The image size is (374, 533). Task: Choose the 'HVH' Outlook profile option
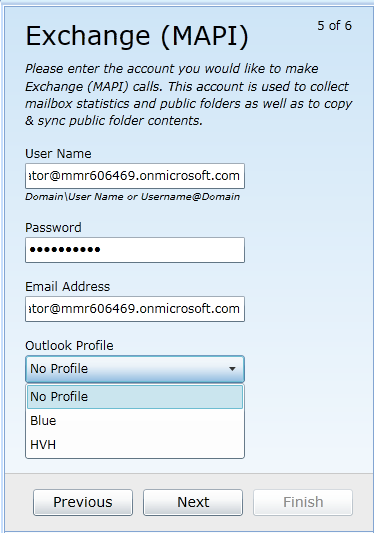coord(135,445)
